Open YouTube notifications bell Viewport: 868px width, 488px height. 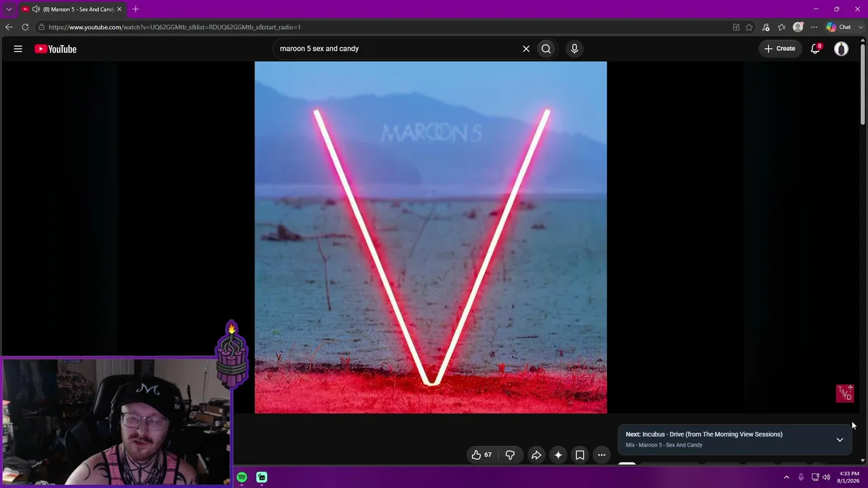(816, 49)
